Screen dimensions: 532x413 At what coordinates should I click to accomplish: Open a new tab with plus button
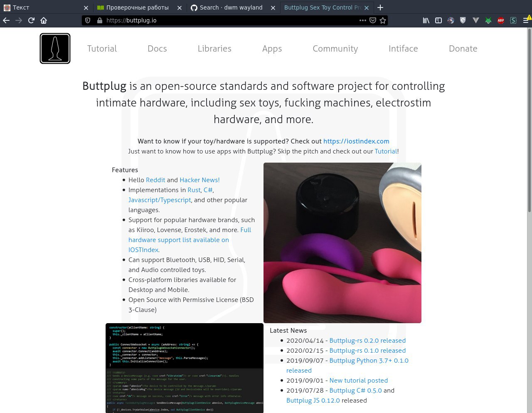click(380, 7)
